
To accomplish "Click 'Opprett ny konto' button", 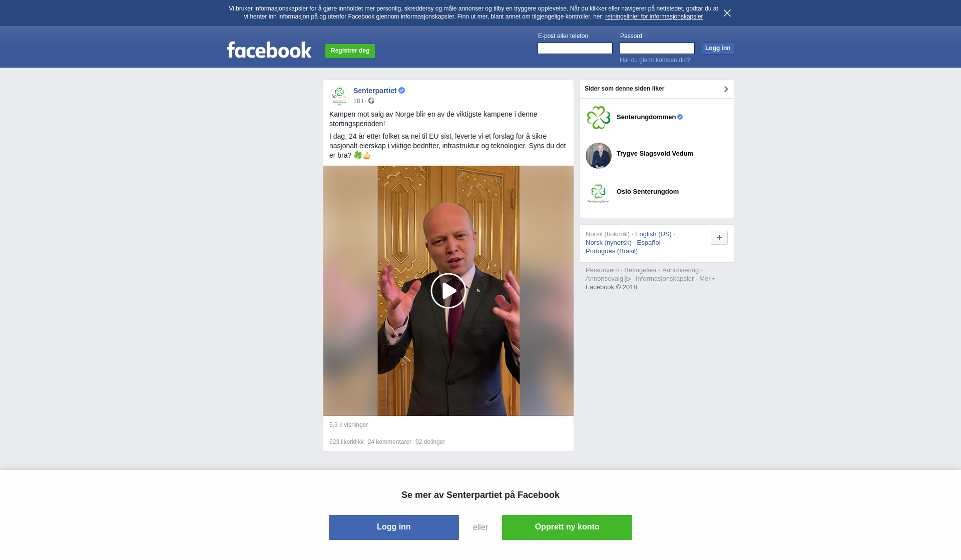I will pos(567,527).
